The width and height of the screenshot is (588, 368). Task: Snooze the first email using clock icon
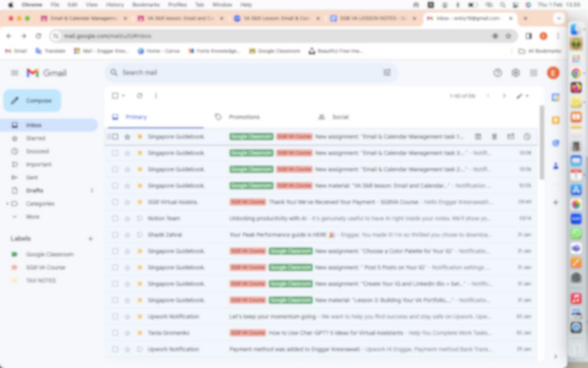click(x=527, y=137)
